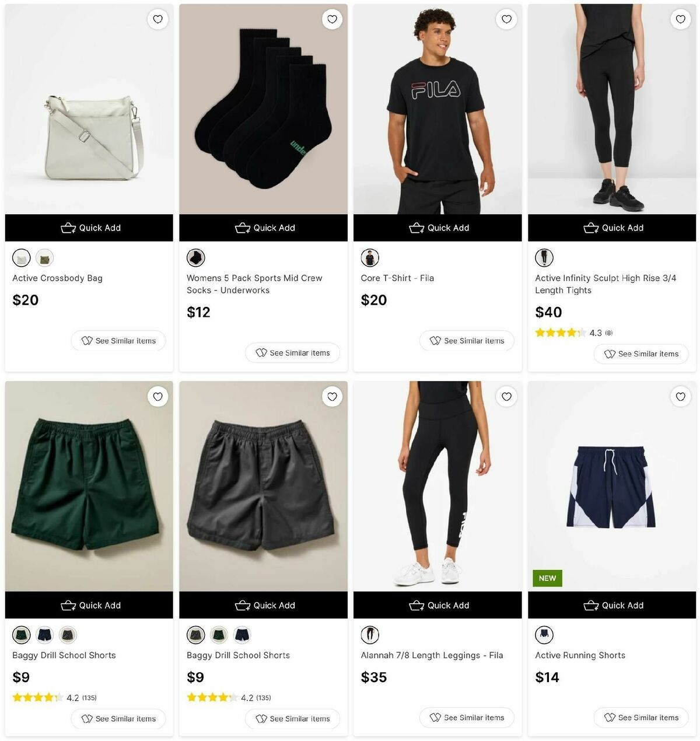The image size is (700, 741).
Task: Click the heart icon on the Alannah 7/8 Leggings
Action: pyautogui.click(x=506, y=397)
